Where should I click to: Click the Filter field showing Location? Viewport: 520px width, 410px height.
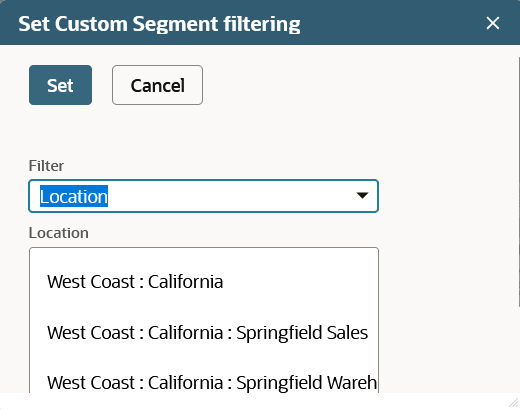coord(204,196)
